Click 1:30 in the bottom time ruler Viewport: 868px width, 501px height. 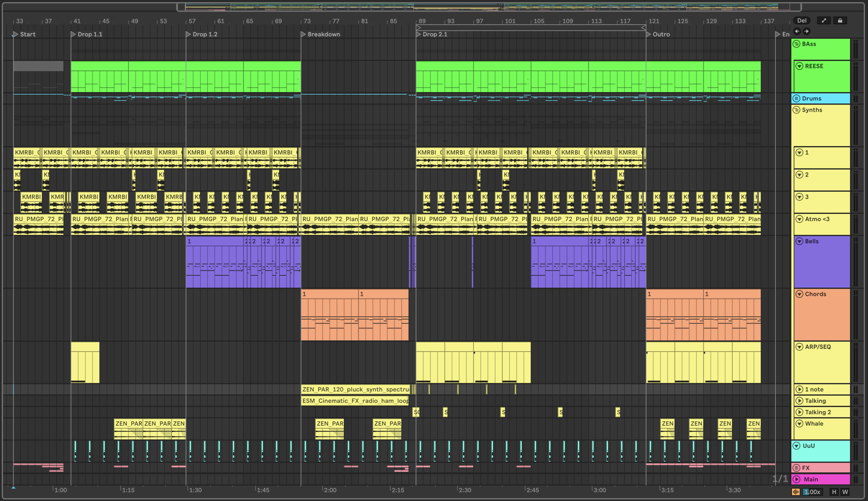pyautogui.click(x=195, y=490)
